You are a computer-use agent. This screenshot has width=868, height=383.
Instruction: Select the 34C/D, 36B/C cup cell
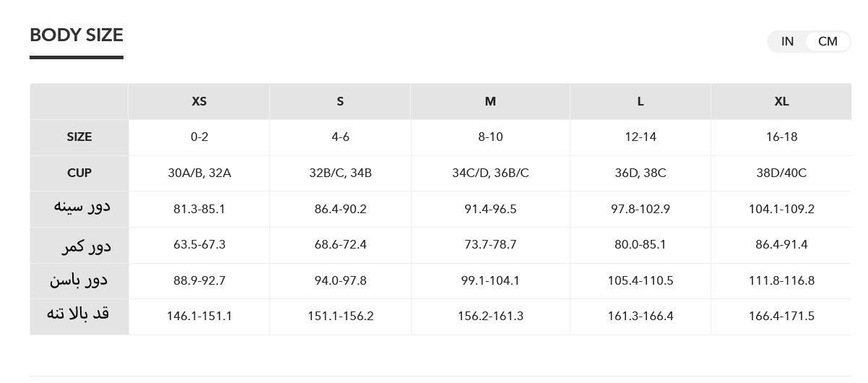pos(490,173)
